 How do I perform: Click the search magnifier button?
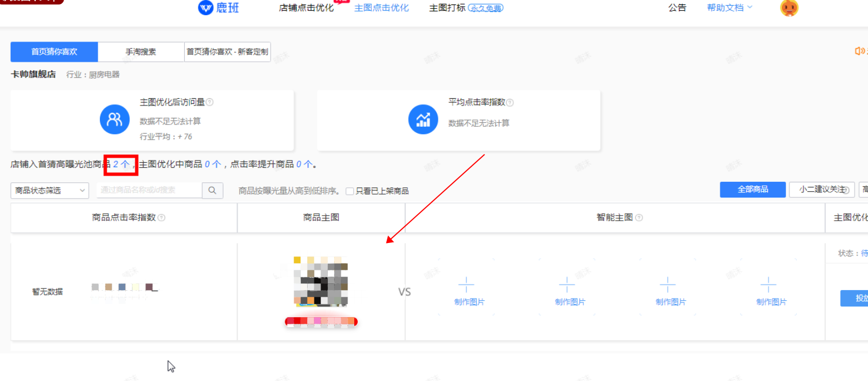tap(212, 190)
